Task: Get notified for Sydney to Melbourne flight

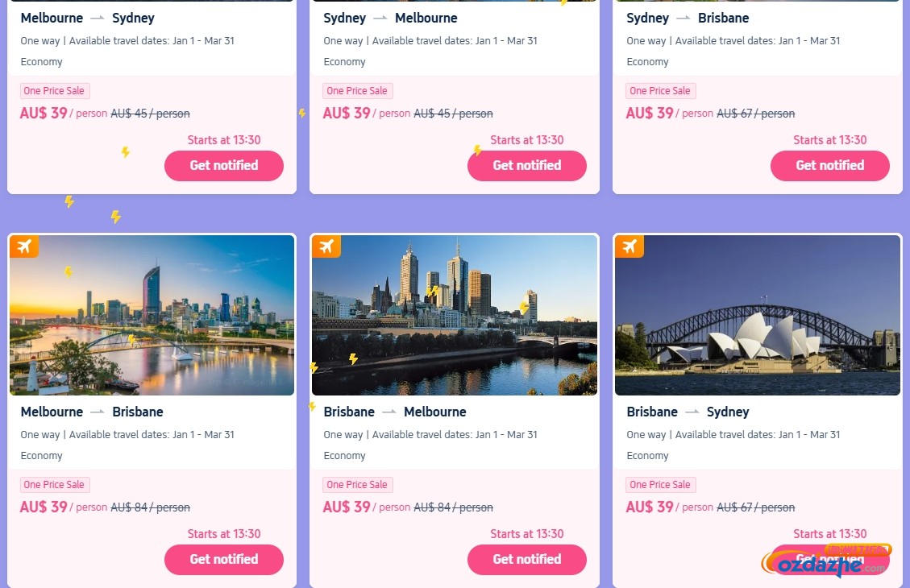Action: pyautogui.click(x=527, y=166)
